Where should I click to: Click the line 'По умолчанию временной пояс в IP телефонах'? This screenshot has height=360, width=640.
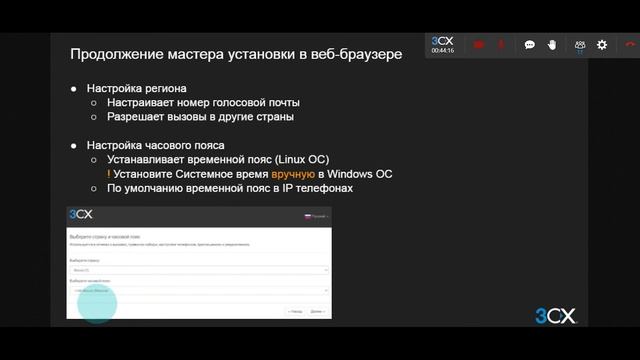pos(230,189)
